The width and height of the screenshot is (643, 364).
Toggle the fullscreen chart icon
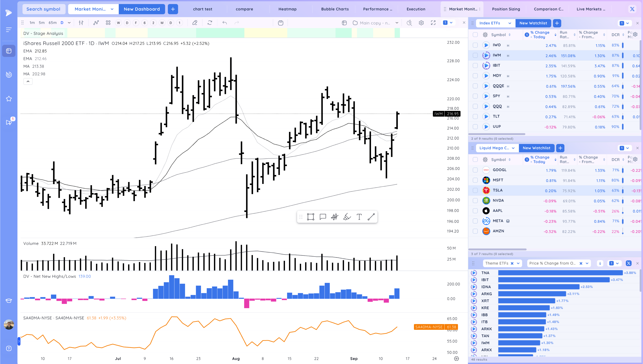433,23
